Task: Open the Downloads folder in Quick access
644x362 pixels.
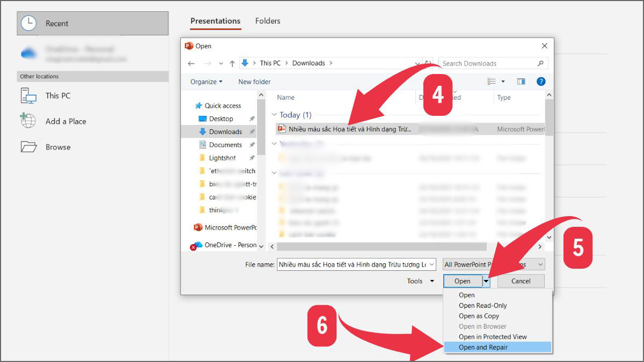Action: pyautogui.click(x=224, y=131)
